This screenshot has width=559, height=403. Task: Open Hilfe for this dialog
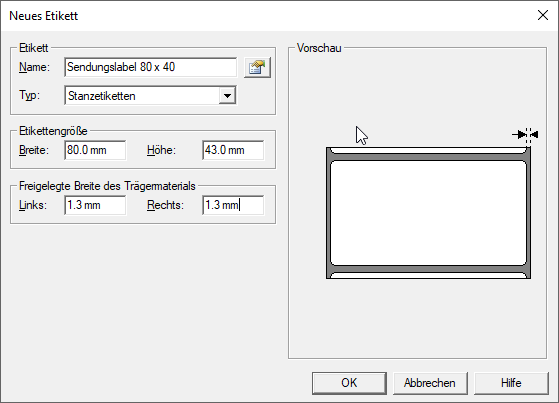[511, 383]
